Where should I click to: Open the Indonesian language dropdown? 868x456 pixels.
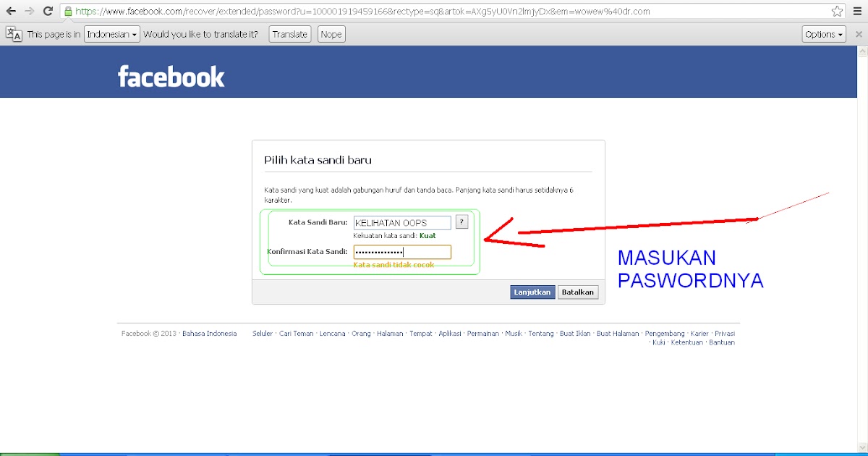coord(112,34)
